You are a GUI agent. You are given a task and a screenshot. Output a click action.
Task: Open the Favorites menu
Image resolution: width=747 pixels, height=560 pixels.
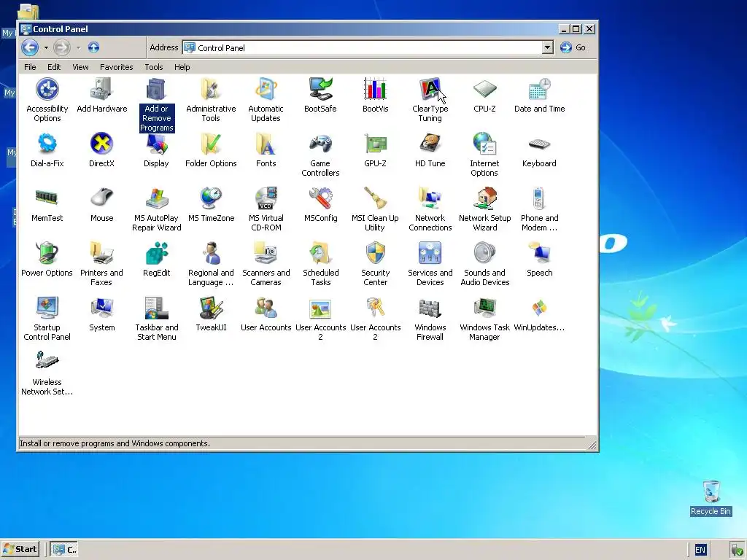tap(116, 67)
